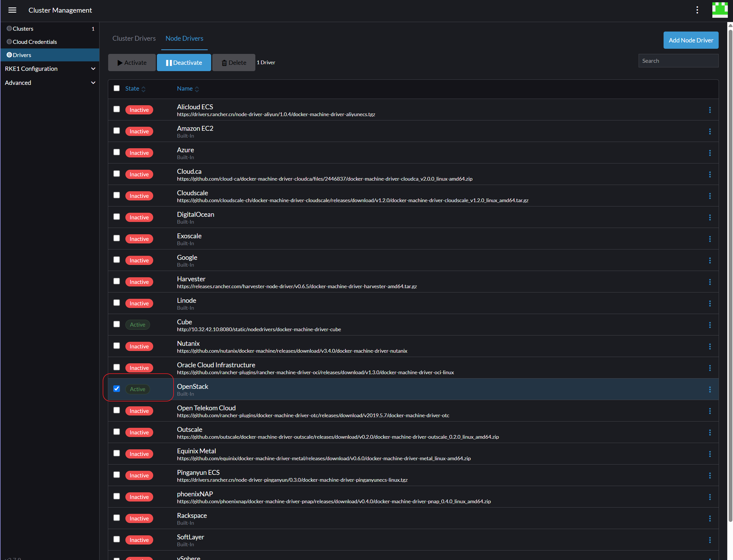Image resolution: width=733 pixels, height=560 pixels.
Task: Open Clusters in the sidebar
Action: pyautogui.click(x=50, y=29)
